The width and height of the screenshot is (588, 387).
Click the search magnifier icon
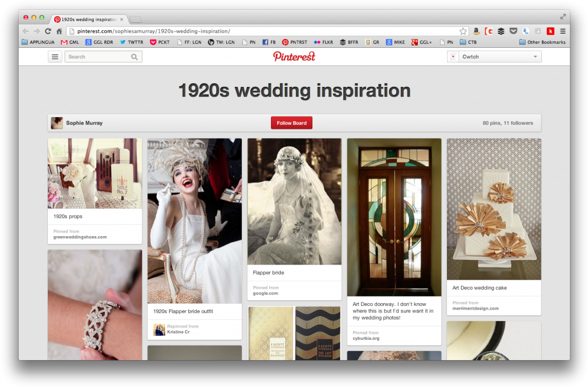click(135, 57)
